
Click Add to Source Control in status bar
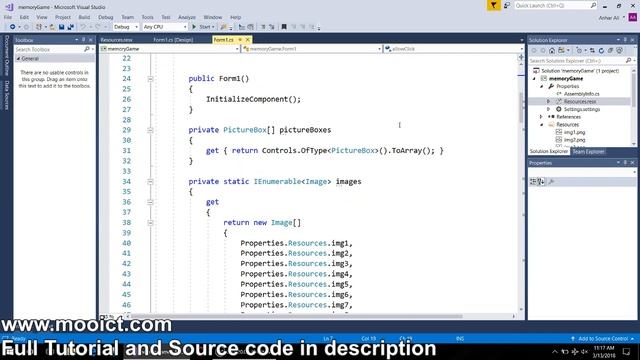click(602, 338)
